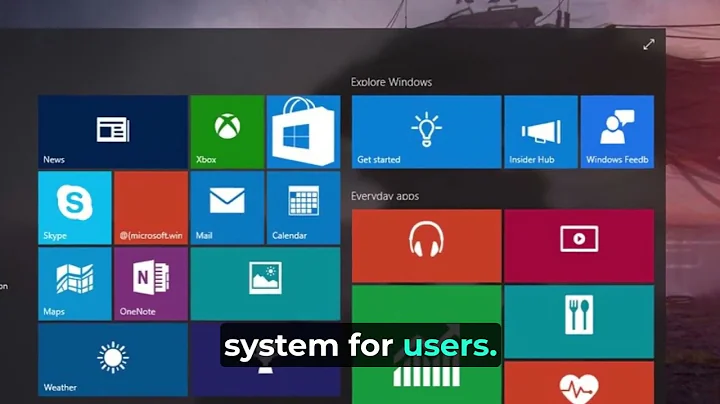Select the Everyday apps group heading
The width and height of the screenshot is (720, 404).
point(385,196)
